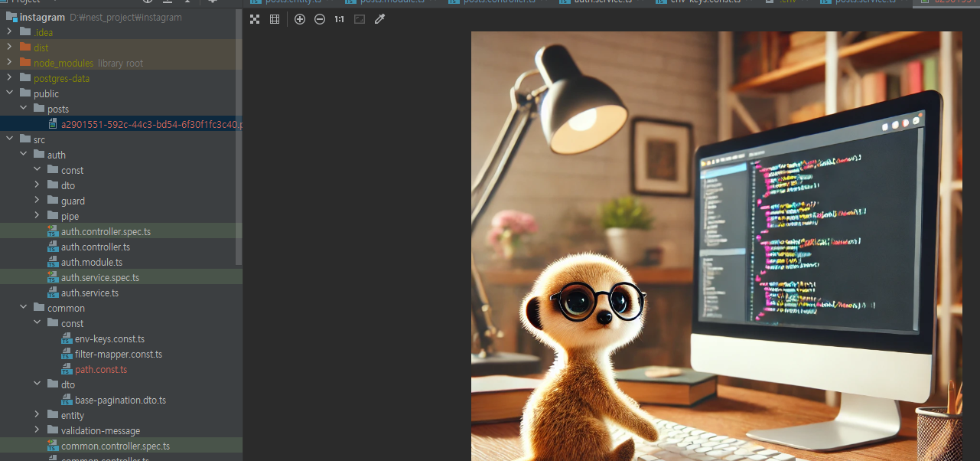Expand the entity folder
Image resolution: width=980 pixels, height=461 pixels.
[x=37, y=415]
